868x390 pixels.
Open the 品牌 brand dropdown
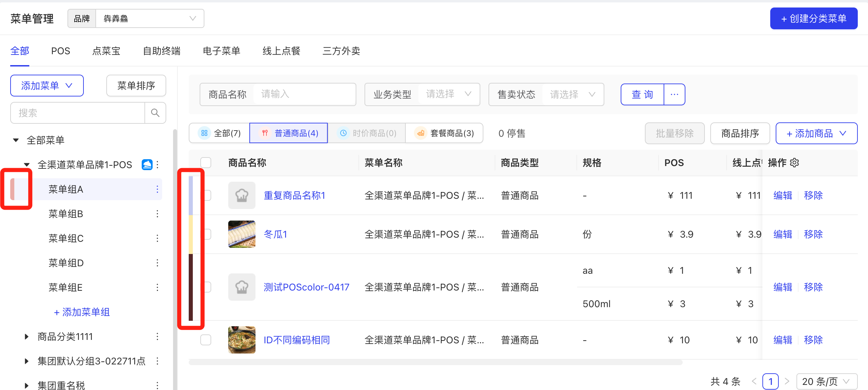point(150,18)
